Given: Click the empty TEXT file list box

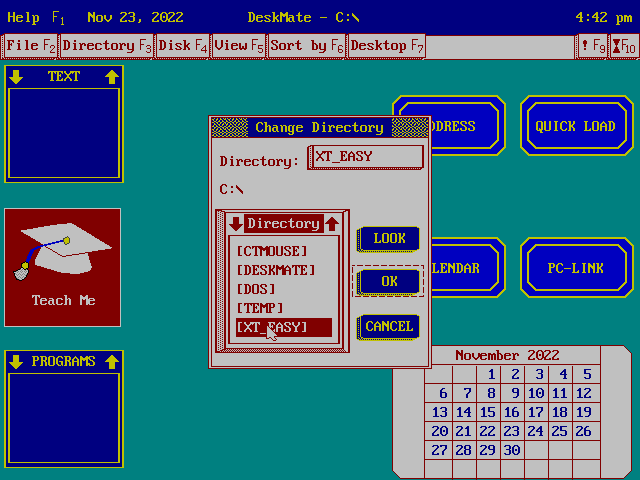Looking at the screenshot, I should 64,133.
